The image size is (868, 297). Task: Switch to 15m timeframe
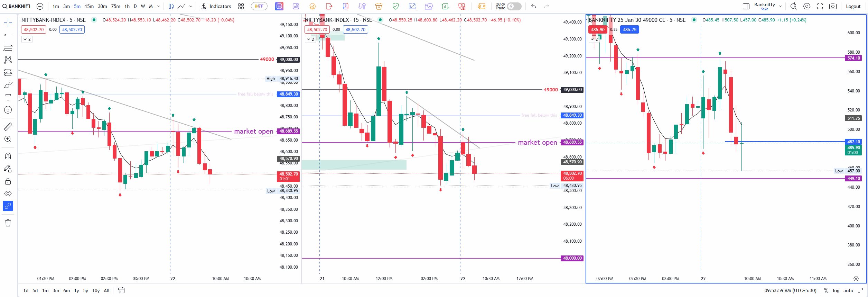point(89,6)
